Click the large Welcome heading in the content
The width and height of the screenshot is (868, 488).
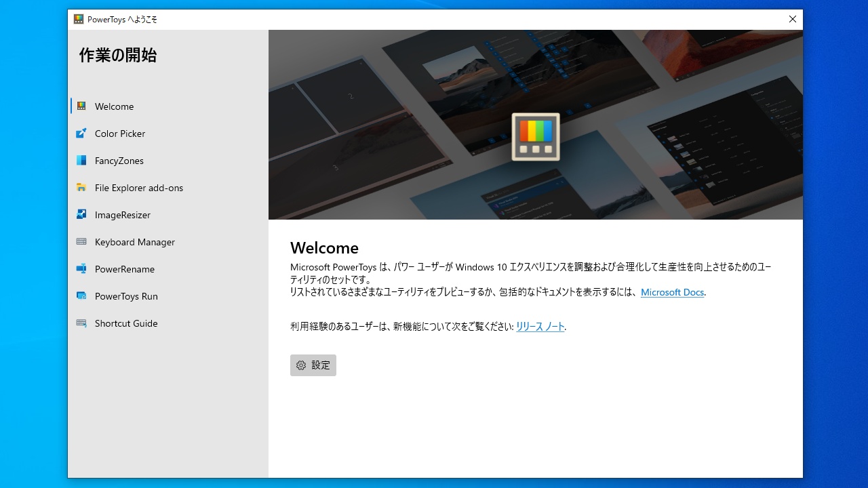324,248
